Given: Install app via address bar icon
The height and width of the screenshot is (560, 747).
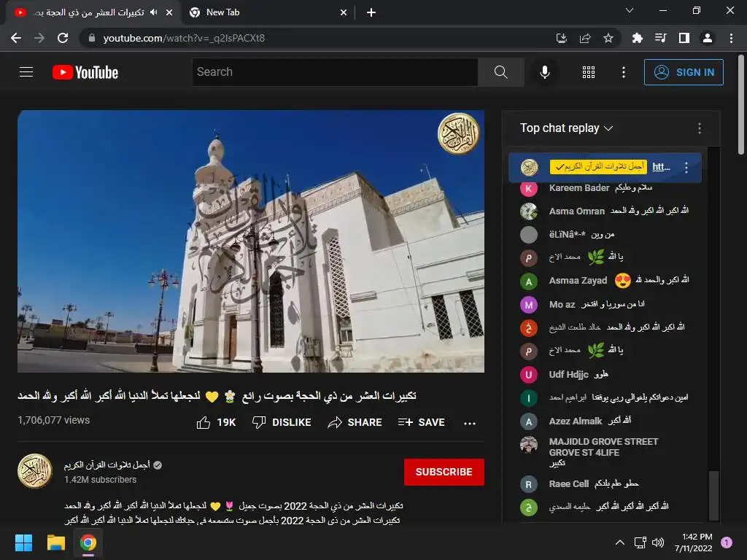Looking at the screenshot, I should 561,38.
